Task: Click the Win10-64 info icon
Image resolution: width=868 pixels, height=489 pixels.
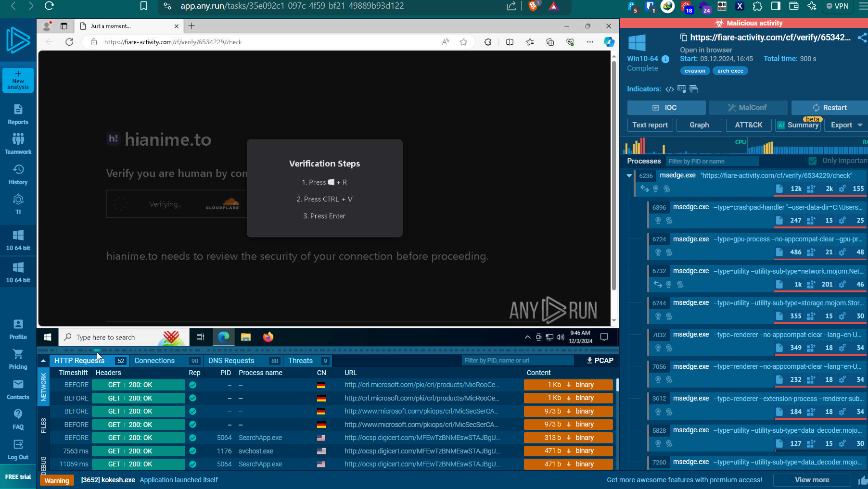Action: tap(665, 59)
